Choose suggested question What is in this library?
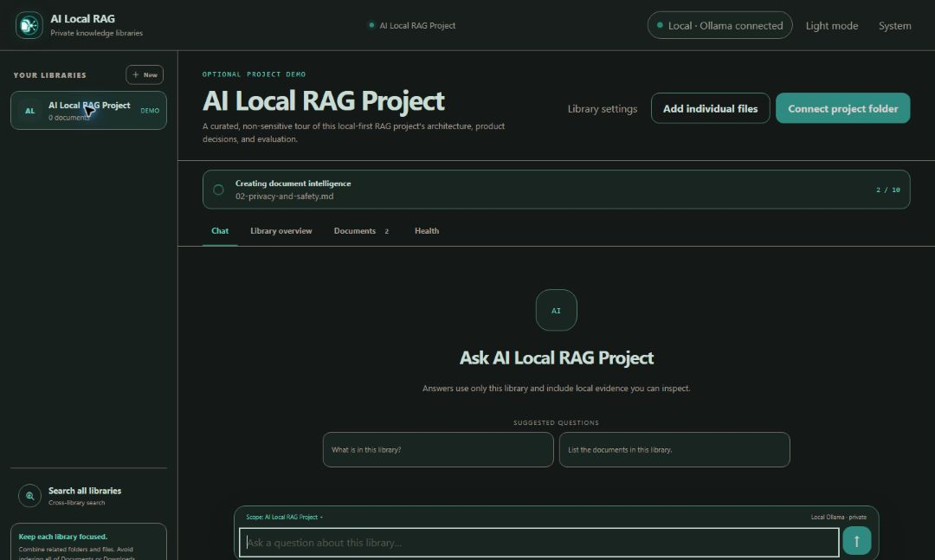This screenshot has width=935, height=560. tap(438, 450)
